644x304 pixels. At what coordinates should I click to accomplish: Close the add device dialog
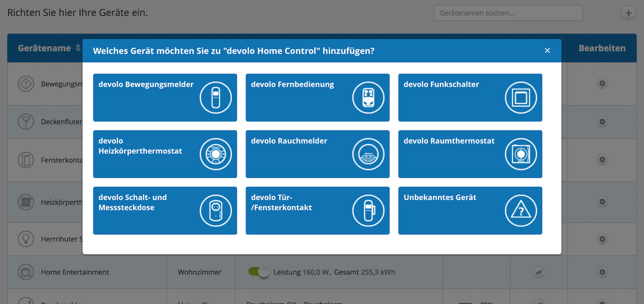(x=547, y=51)
